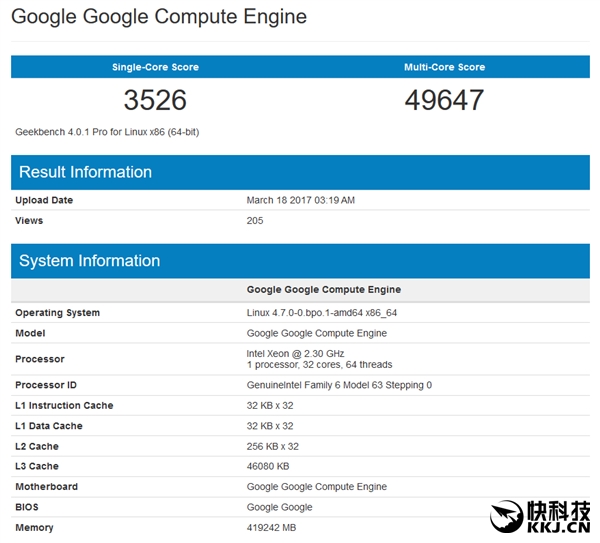Screen dimensions: 600x543
Task: Click the Model row label
Action: [30, 333]
